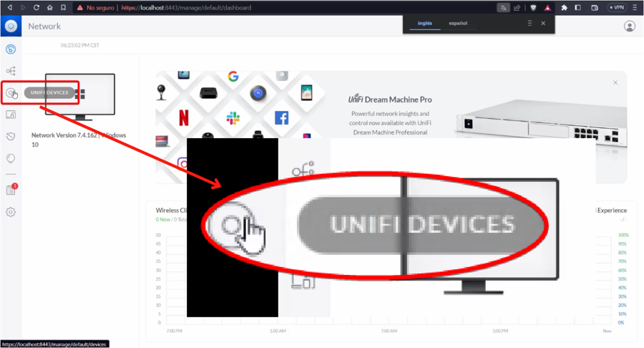Open the Brave Shields lion icon
This screenshot has height=348, width=644.
[x=534, y=8]
